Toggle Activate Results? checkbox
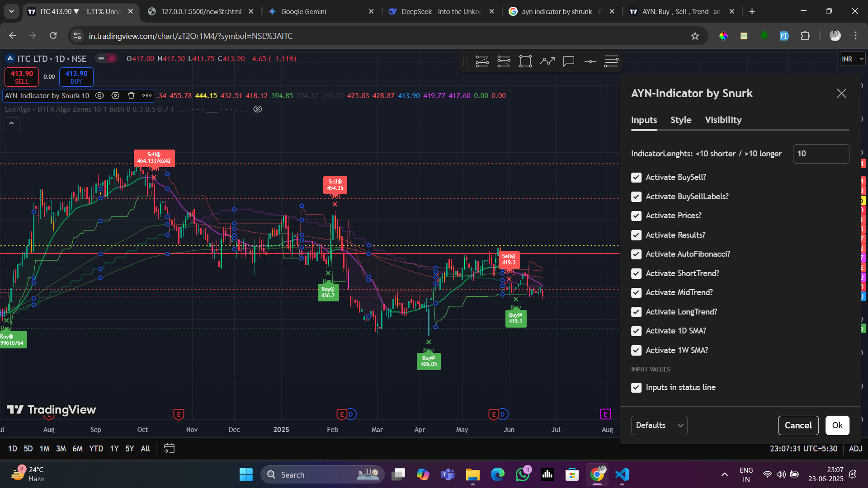The width and height of the screenshot is (868, 488). pos(636,235)
